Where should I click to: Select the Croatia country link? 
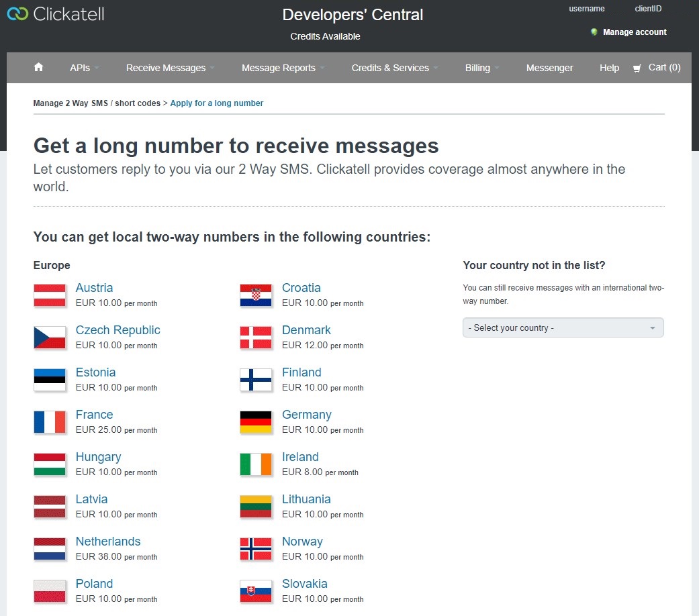click(x=301, y=288)
